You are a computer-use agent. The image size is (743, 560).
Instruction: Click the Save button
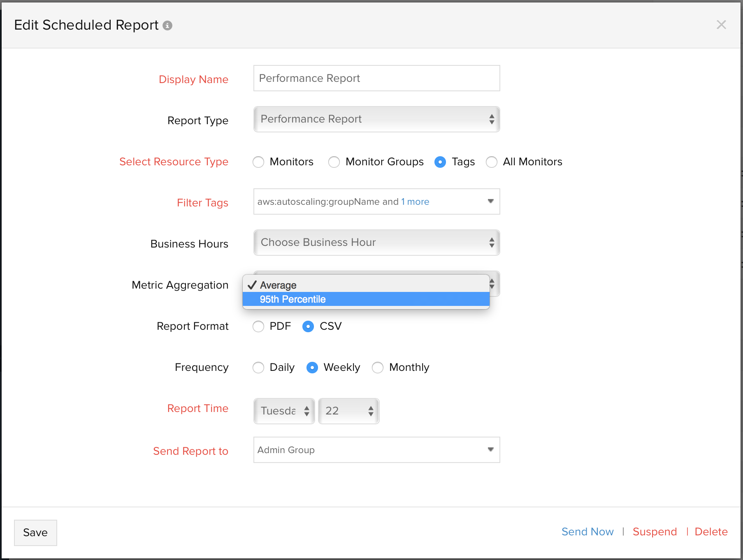(35, 532)
